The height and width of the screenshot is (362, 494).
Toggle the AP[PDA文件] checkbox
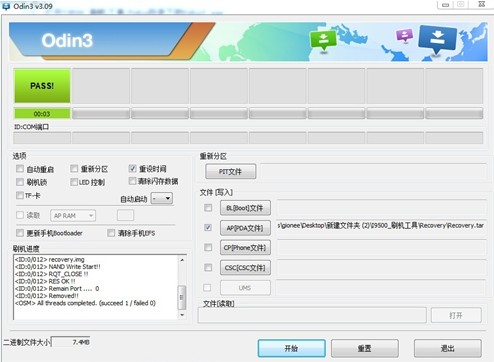click(x=208, y=227)
